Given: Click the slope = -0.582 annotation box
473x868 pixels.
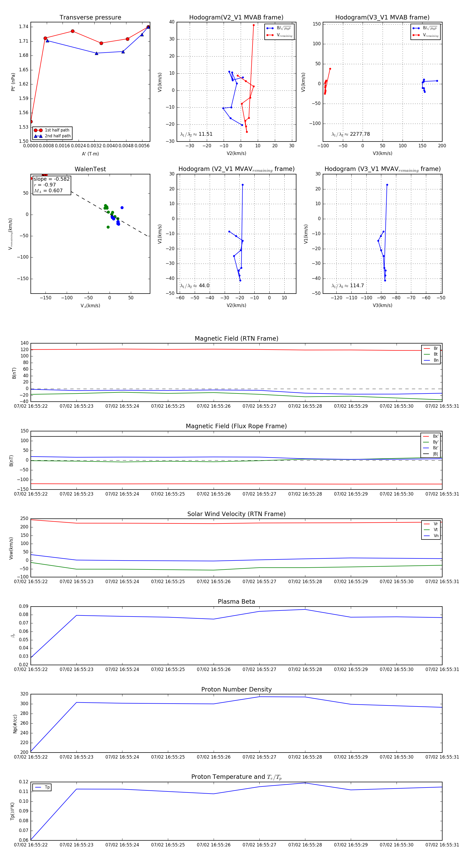Looking at the screenshot, I should coord(52,185).
